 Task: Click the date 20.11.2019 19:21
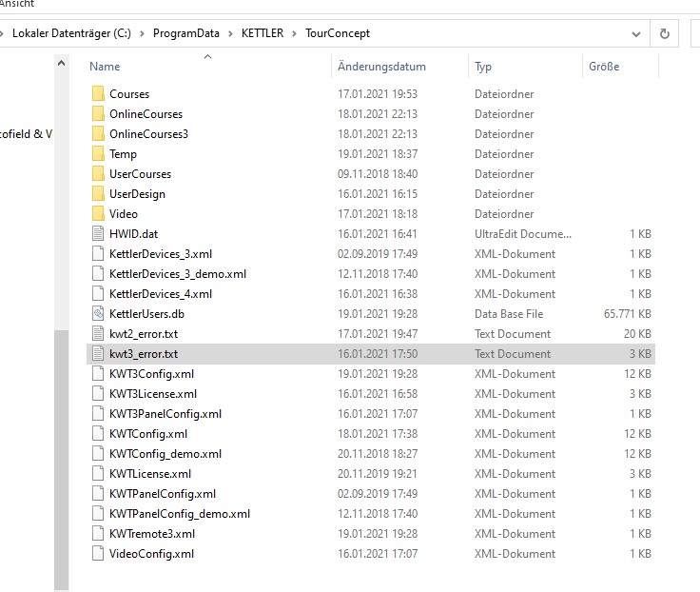pos(378,474)
